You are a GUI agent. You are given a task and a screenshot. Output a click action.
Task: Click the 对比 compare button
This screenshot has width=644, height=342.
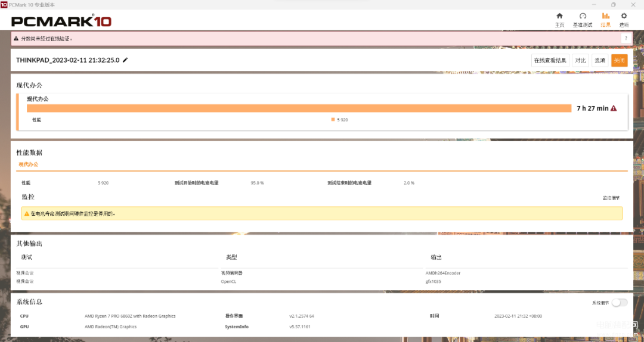[580, 60]
